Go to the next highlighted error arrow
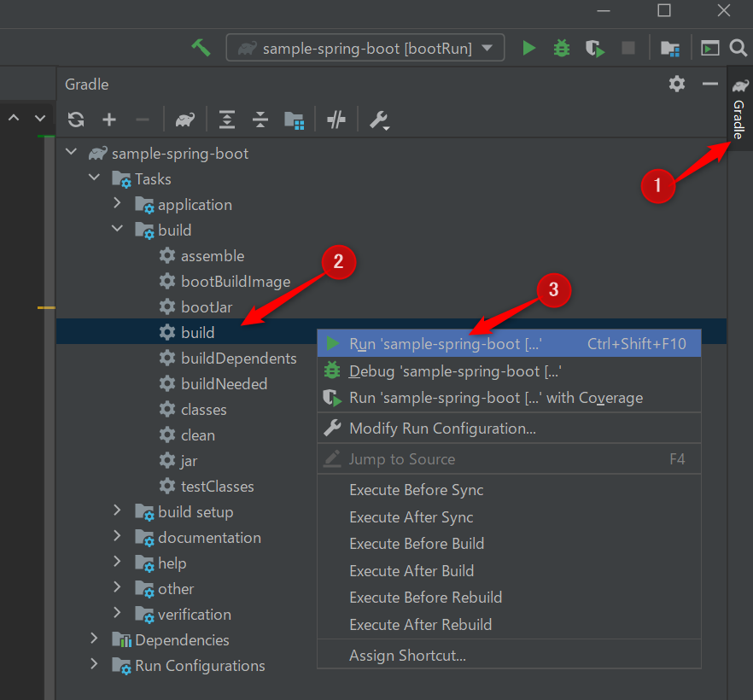Viewport: 753px width, 700px height. (40, 118)
